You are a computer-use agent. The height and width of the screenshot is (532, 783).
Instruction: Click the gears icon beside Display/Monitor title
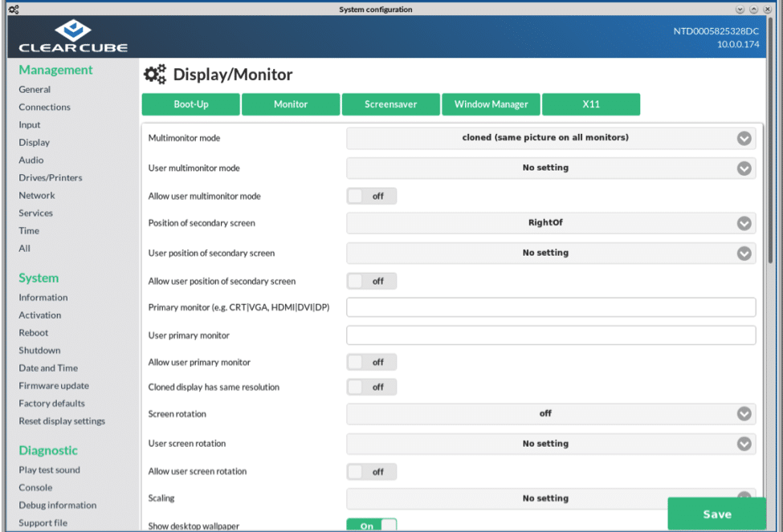(155, 75)
